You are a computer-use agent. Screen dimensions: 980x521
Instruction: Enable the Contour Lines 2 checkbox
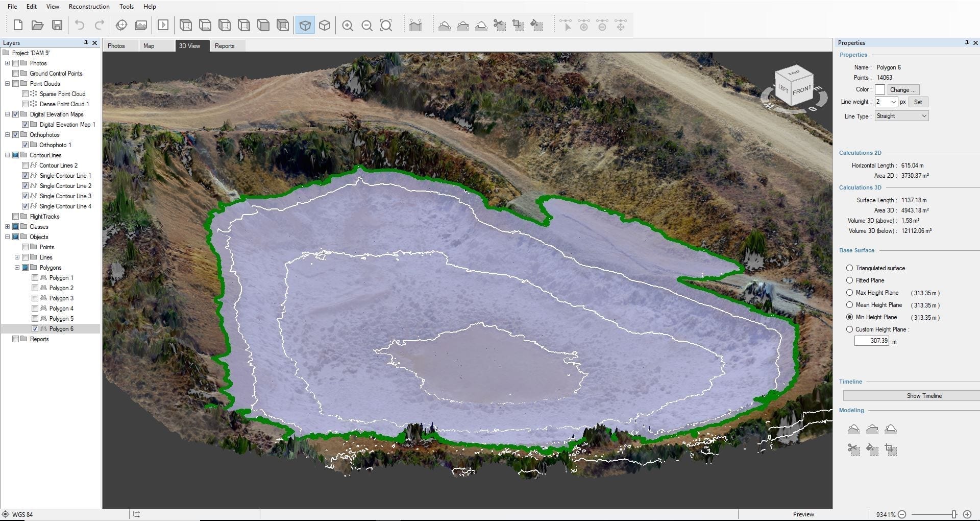[x=25, y=165]
